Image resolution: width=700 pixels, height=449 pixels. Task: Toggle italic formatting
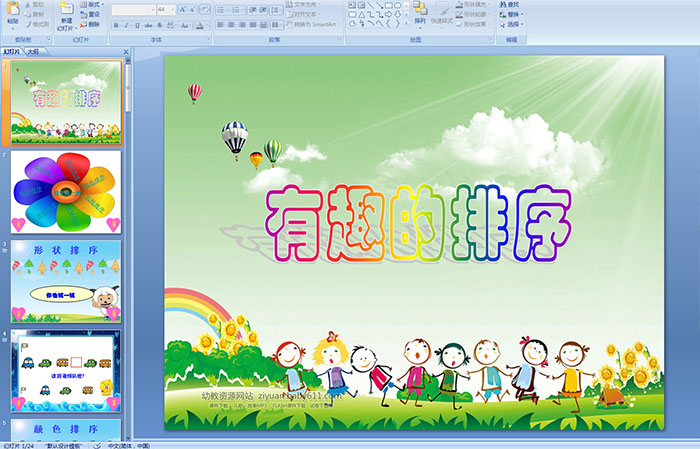(x=127, y=25)
